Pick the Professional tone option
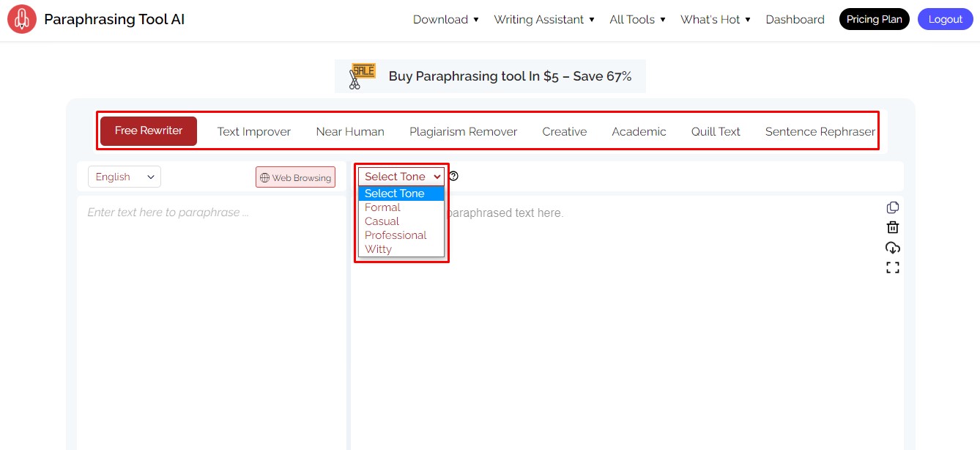 tap(401, 235)
